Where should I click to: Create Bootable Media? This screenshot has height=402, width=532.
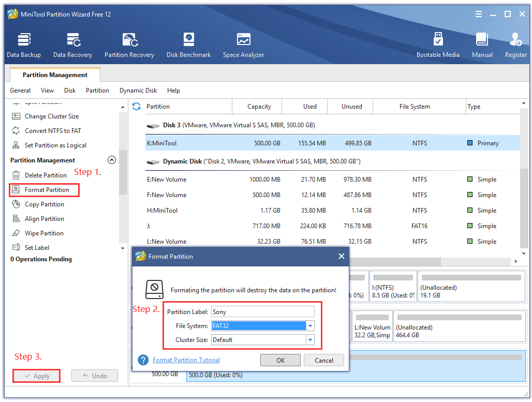click(x=438, y=45)
